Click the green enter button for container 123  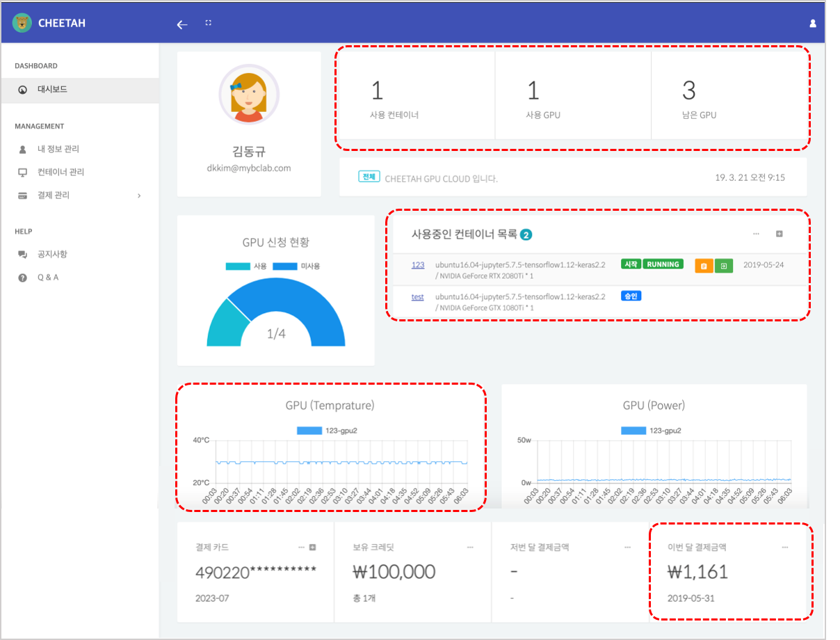point(723,266)
